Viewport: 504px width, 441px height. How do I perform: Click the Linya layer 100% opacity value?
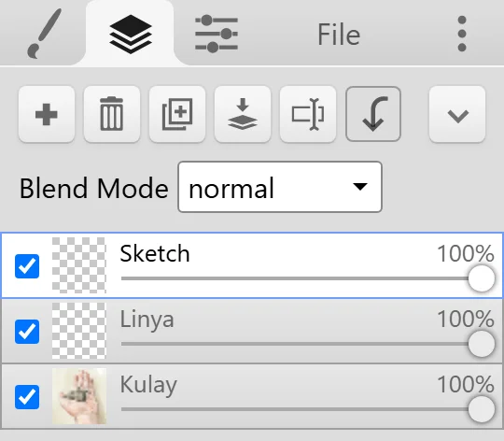466,320
